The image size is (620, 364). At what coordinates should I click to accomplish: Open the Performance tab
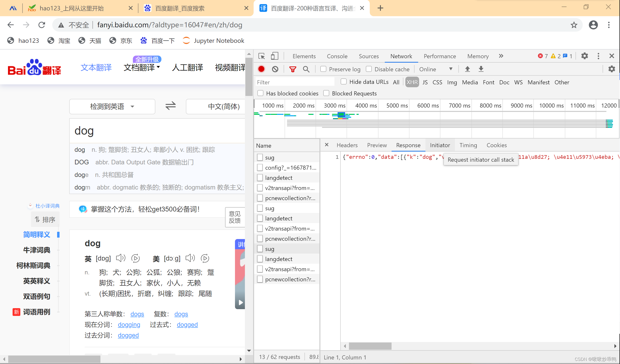point(440,56)
